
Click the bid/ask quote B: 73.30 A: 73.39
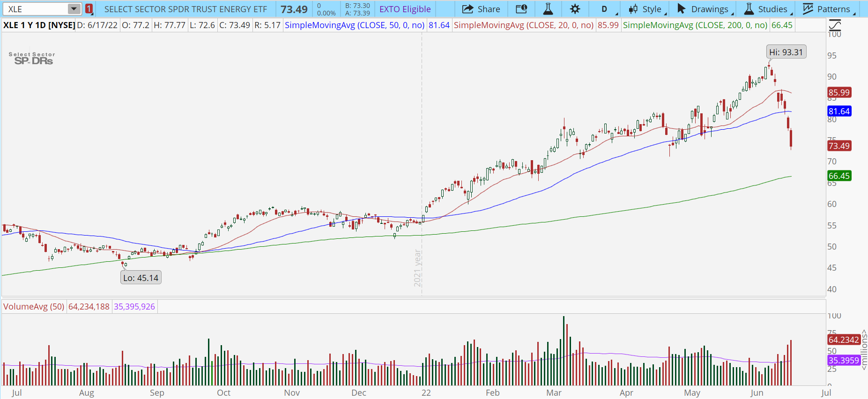(357, 9)
